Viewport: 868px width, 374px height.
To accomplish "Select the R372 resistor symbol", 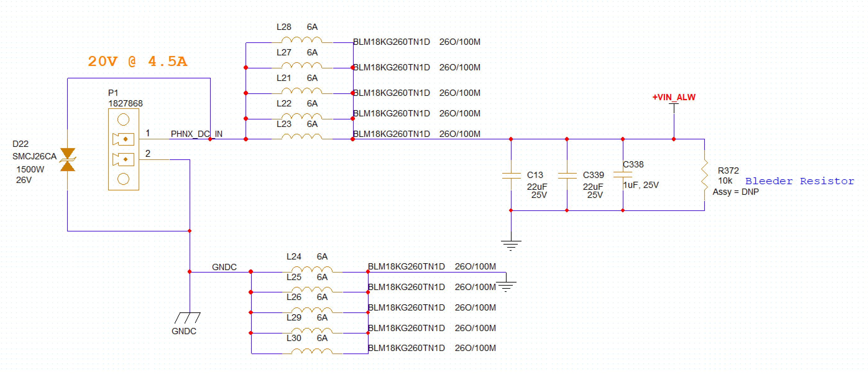I will coord(705,175).
